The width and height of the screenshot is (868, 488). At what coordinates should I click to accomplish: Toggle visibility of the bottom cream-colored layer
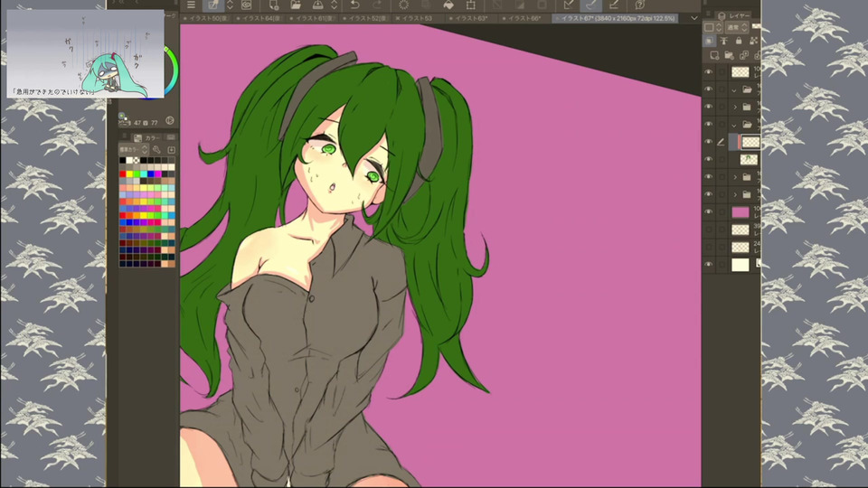[x=709, y=265]
